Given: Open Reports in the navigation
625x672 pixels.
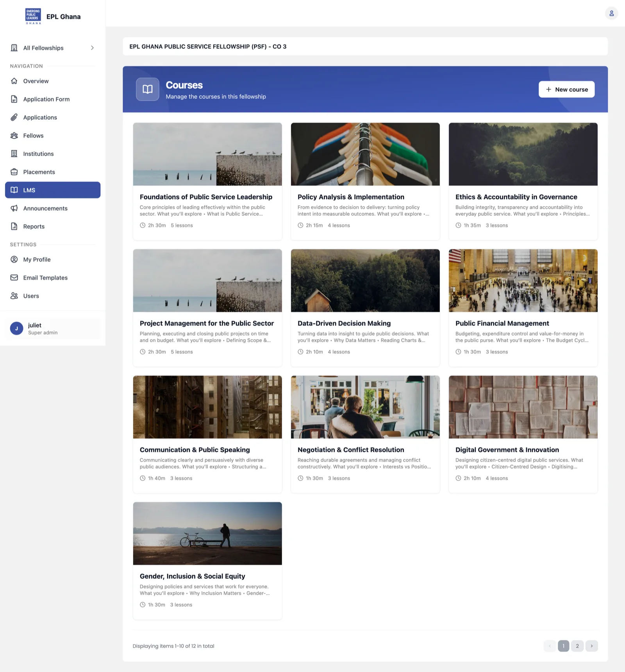Looking at the screenshot, I should pyautogui.click(x=53, y=226).
